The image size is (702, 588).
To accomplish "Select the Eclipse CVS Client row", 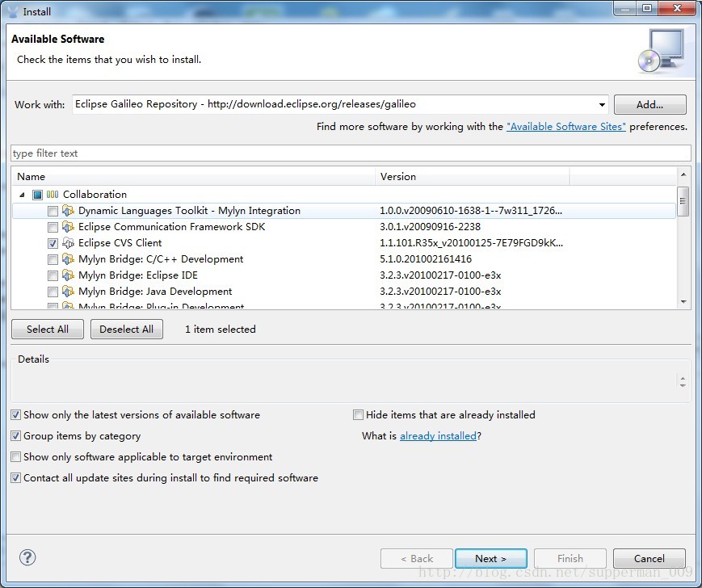I will [x=344, y=242].
